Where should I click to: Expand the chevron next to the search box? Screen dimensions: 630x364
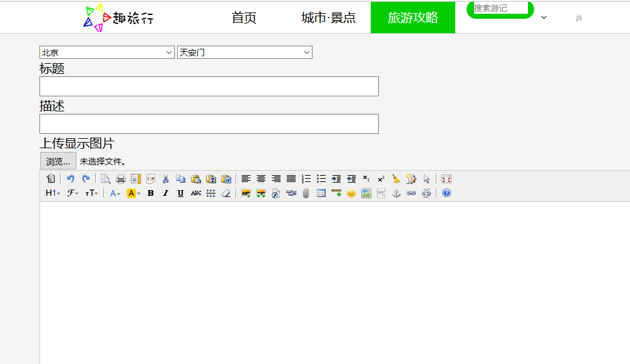click(544, 18)
